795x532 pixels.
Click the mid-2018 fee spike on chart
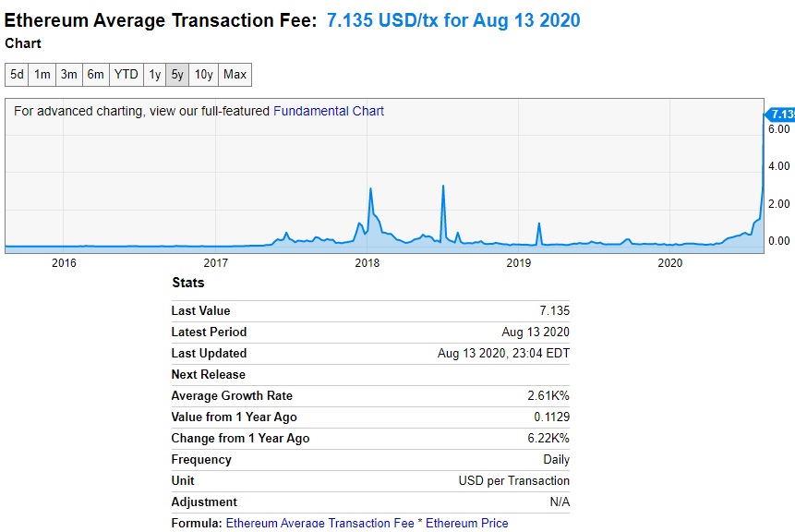click(x=443, y=188)
